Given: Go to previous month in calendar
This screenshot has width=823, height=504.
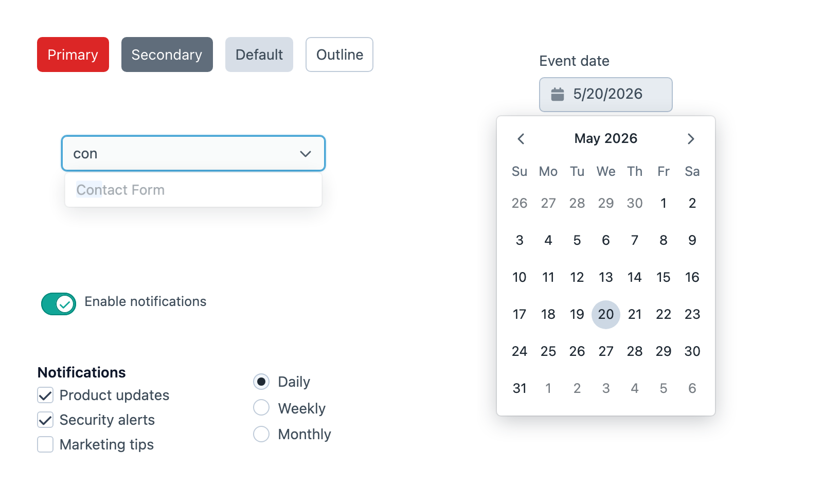Looking at the screenshot, I should coord(521,139).
